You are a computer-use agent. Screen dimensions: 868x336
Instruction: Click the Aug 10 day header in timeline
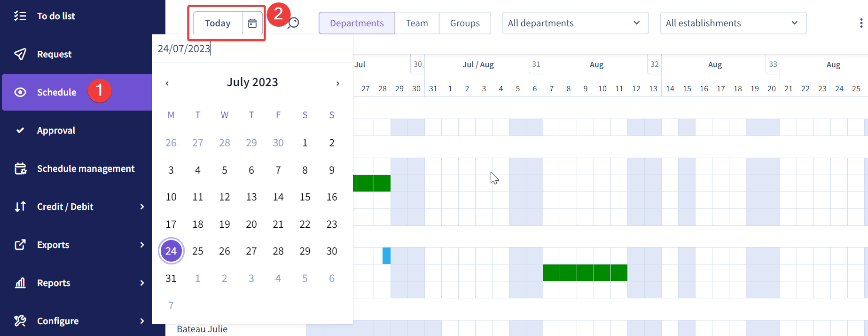tap(602, 88)
